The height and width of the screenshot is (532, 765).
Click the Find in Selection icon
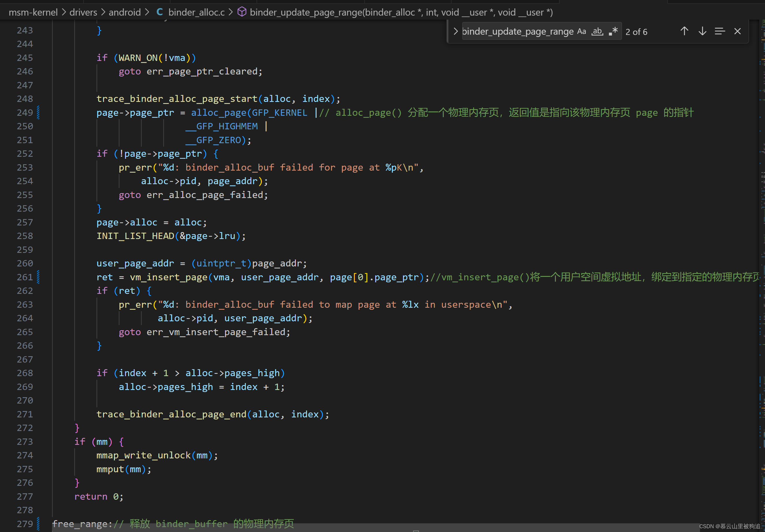(720, 31)
